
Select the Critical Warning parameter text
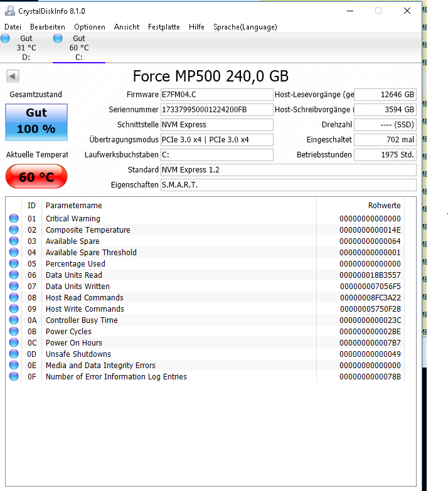[x=73, y=219]
